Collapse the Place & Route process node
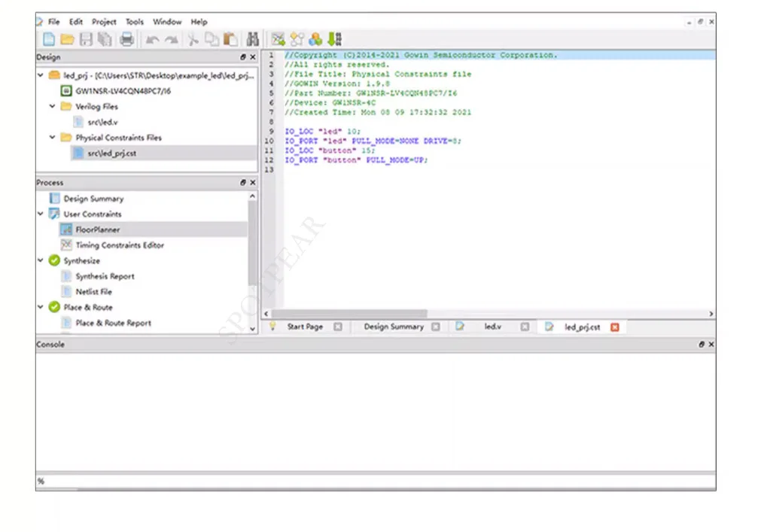The image size is (764, 532). point(41,307)
